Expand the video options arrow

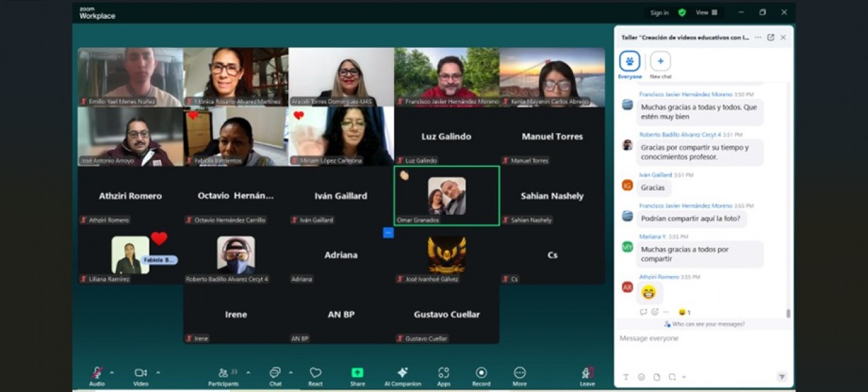pyautogui.click(x=158, y=372)
